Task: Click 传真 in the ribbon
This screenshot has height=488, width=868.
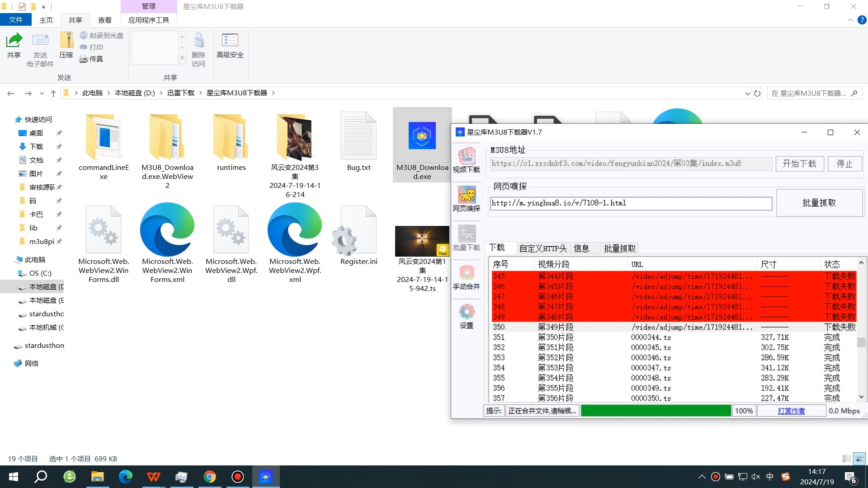Action: coord(92,59)
